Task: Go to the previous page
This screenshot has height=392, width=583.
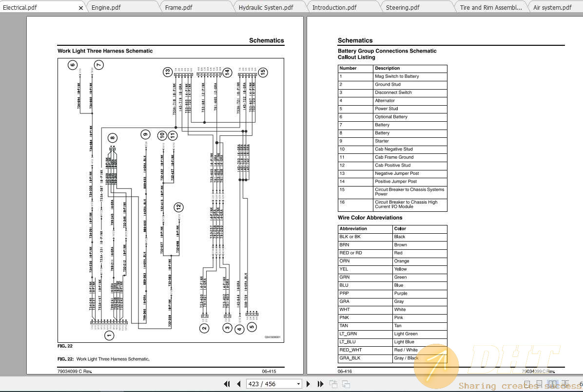Action: click(238, 384)
